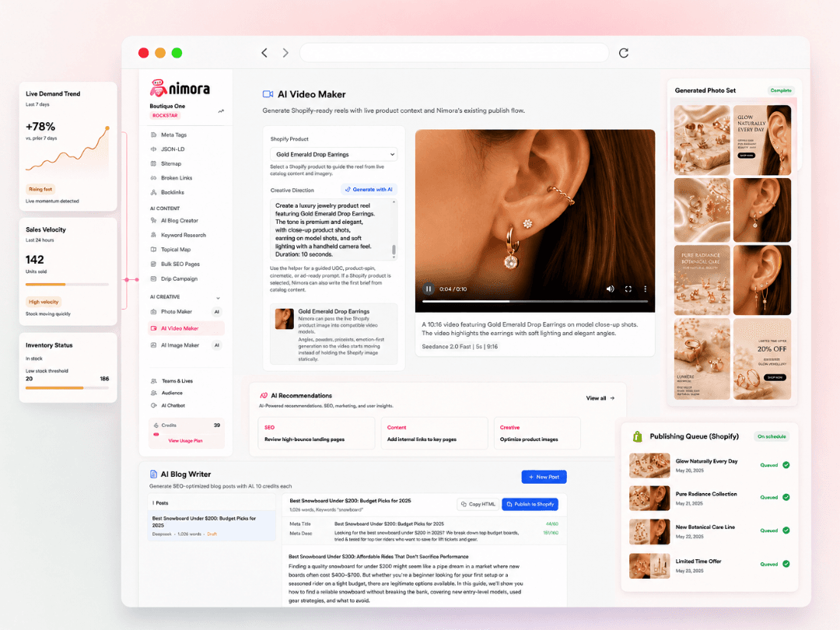Click the Copy HTML button
This screenshot has width=840, height=630.
(x=478, y=504)
